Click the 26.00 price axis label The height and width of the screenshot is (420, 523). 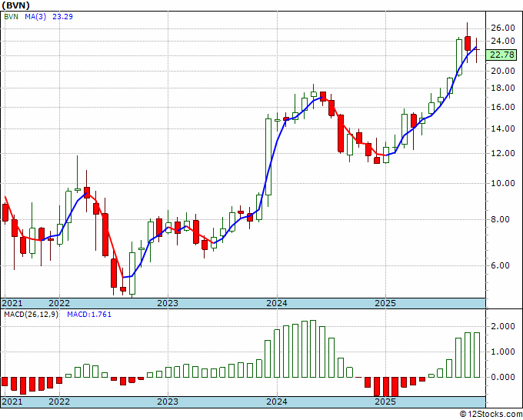pos(503,28)
